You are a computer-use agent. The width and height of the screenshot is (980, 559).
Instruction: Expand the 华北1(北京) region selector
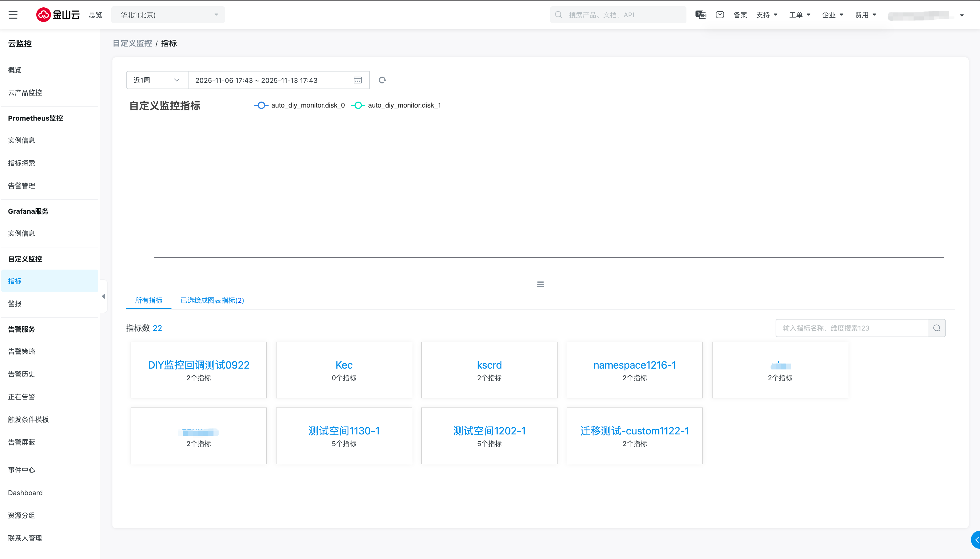(x=168, y=14)
